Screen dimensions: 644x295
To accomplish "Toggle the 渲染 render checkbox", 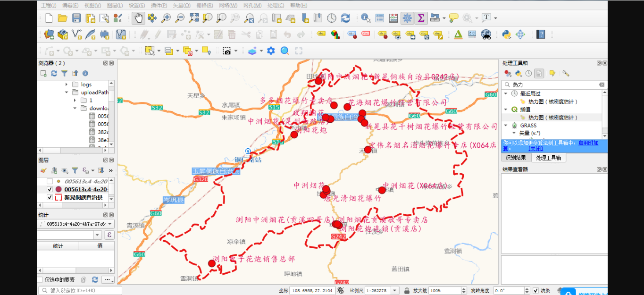I will [535, 290].
